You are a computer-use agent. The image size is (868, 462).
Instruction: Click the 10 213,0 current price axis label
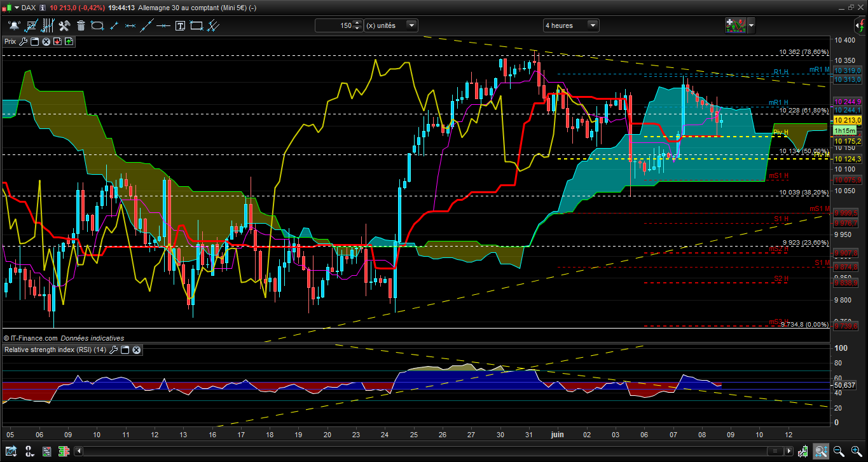(x=848, y=120)
